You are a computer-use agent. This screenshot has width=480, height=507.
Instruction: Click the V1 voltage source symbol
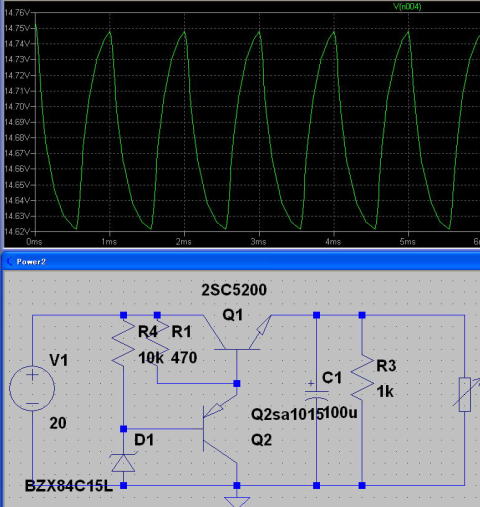[x=32, y=388]
